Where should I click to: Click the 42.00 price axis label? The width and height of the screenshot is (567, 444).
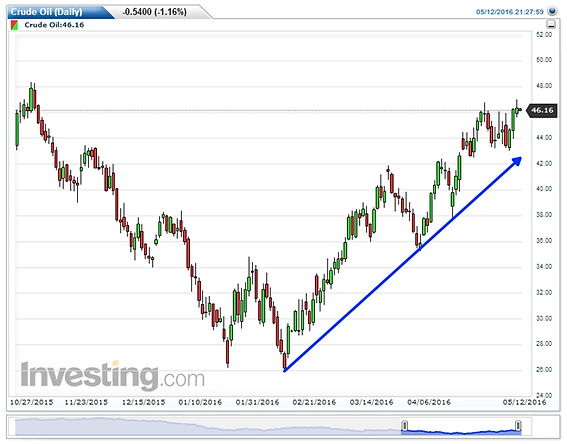tap(544, 163)
